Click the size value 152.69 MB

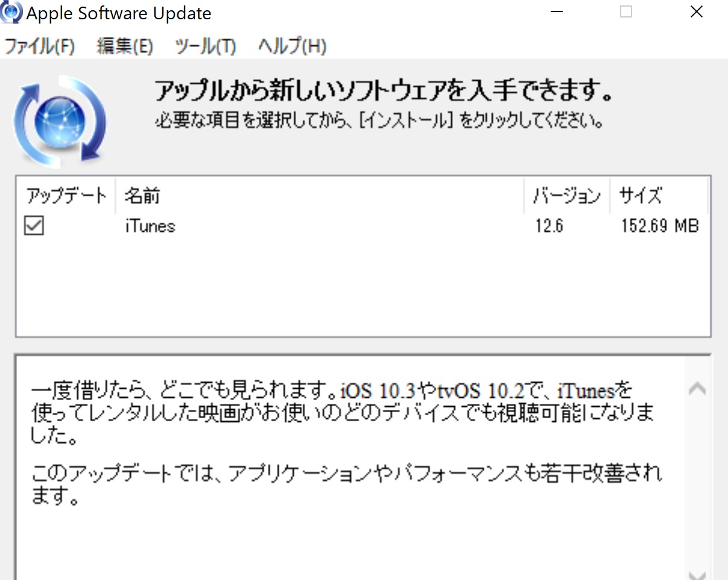coord(660,227)
